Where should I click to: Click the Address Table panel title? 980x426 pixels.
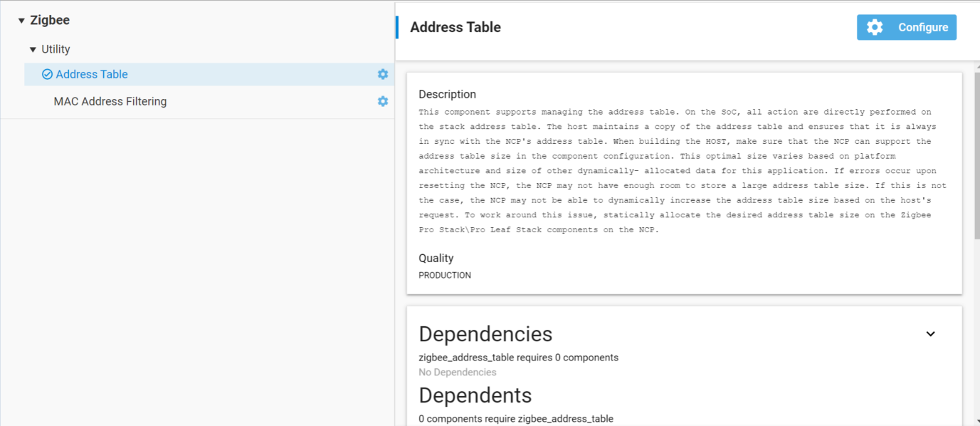(x=455, y=28)
